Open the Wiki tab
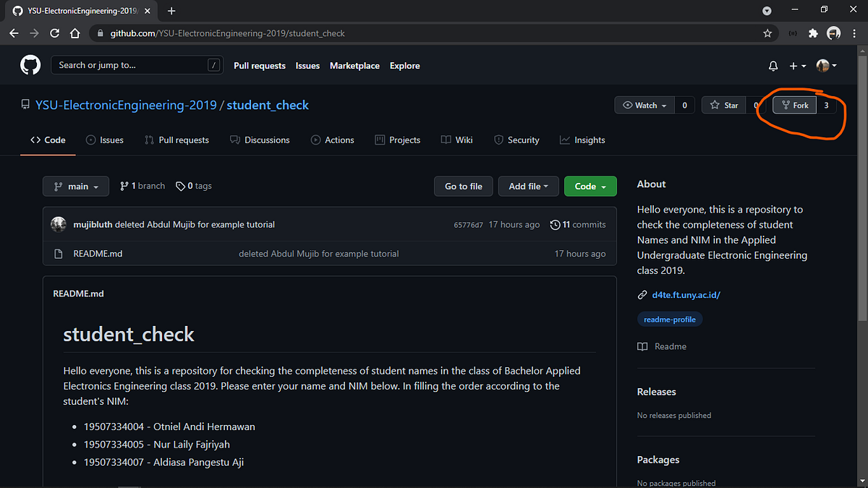868x488 pixels. (456, 140)
